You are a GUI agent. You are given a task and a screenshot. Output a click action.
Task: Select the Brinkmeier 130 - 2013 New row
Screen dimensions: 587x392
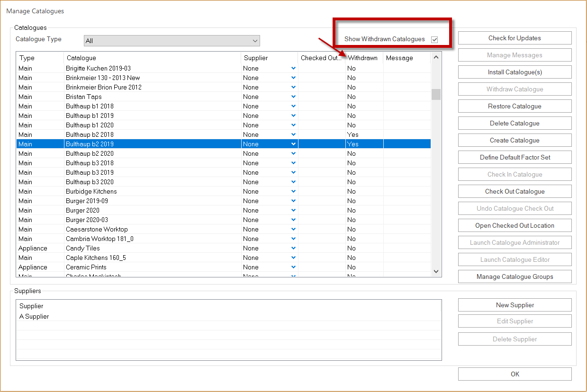click(x=224, y=78)
